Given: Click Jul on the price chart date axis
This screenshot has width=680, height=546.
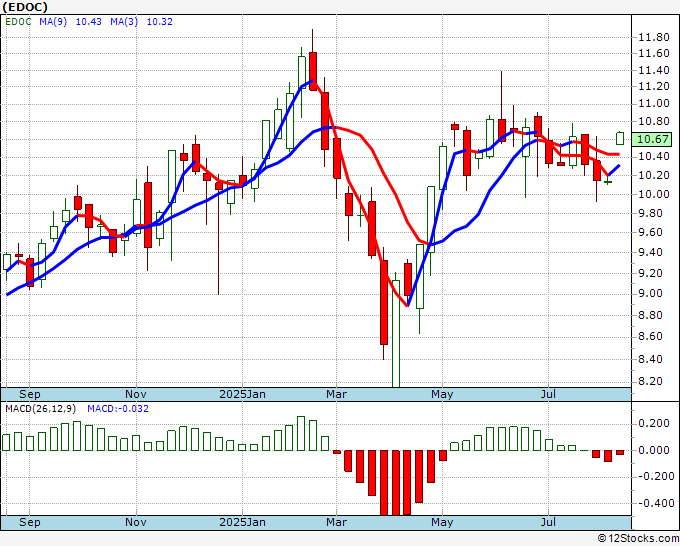Looking at the screenshot, I should [x=549, y=394].
